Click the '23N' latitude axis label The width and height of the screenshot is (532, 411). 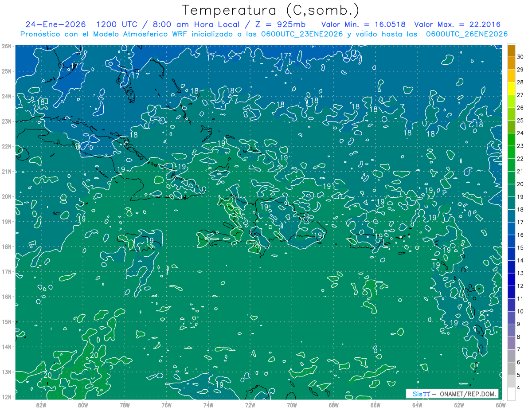pyautogui.click(x=6, y=121)
